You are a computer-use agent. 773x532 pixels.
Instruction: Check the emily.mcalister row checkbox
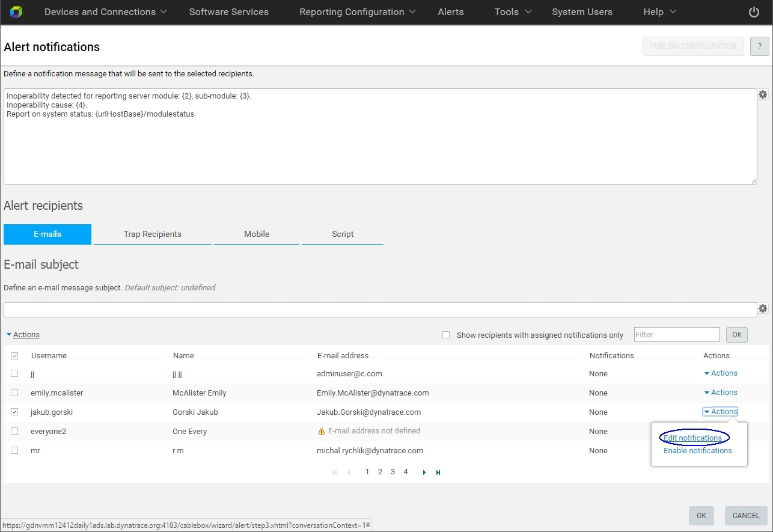pos(14,393)
